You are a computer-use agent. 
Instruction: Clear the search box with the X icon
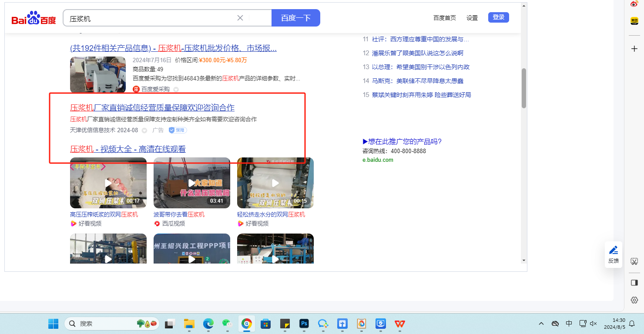[240, 18]
